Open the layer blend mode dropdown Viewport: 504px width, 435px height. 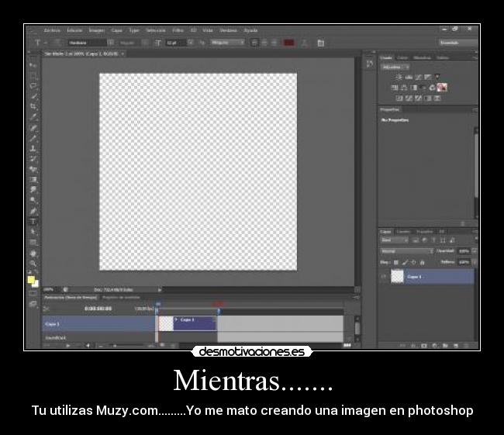point(406,251)
